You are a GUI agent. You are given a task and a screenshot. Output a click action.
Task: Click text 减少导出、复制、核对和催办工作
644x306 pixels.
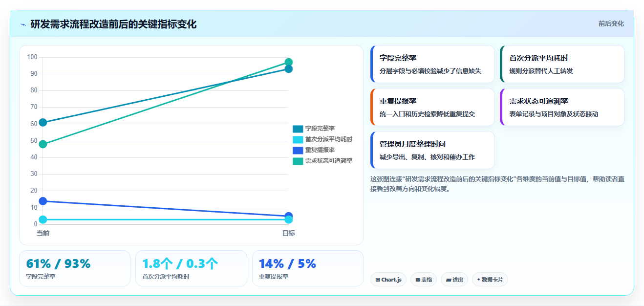[427, 157]
